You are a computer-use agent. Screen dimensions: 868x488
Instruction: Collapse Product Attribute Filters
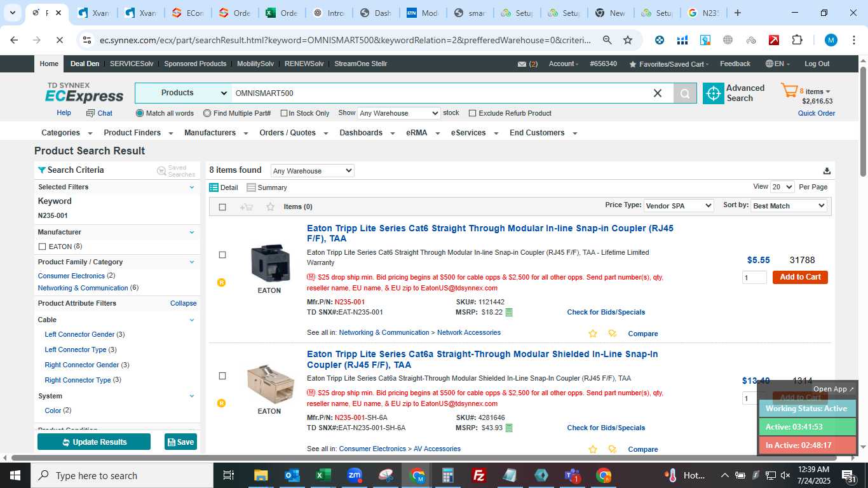183,303
